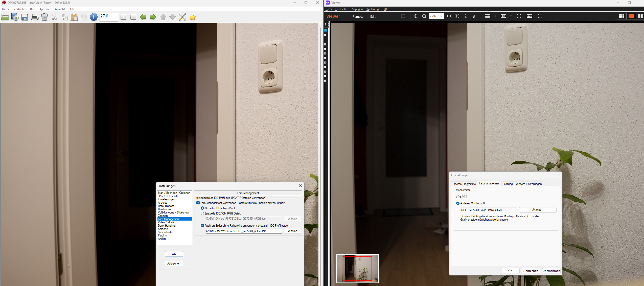The height and width of the screenshot is (286, 644).
Task: Click the navigator thumbnail preview
Action: point(357,268)
